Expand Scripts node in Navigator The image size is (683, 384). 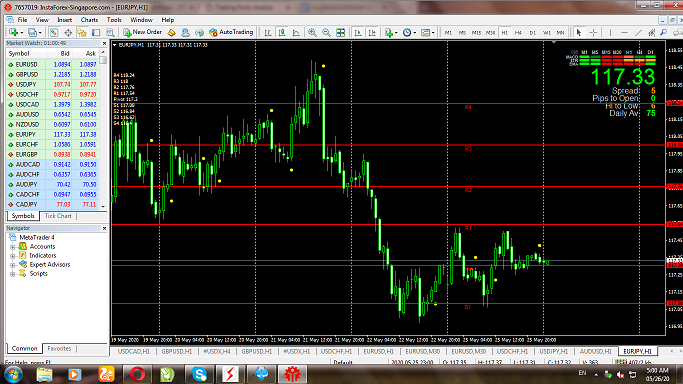[x=13, y=274]
